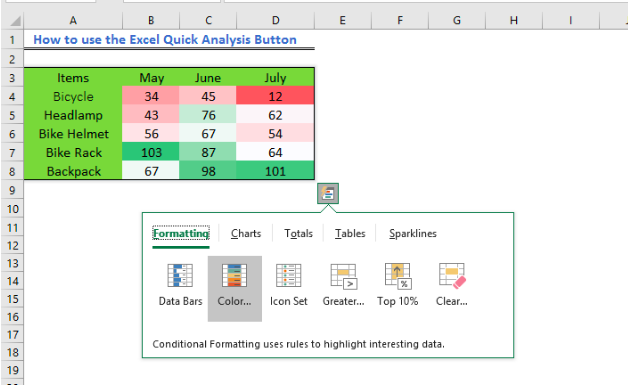Open the Totals tab
The width and height of the screenshot is (628, 385).
298,234
